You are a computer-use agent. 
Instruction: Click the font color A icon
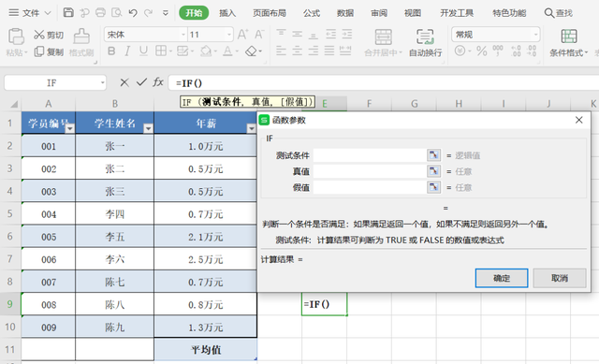coord(227,51)
